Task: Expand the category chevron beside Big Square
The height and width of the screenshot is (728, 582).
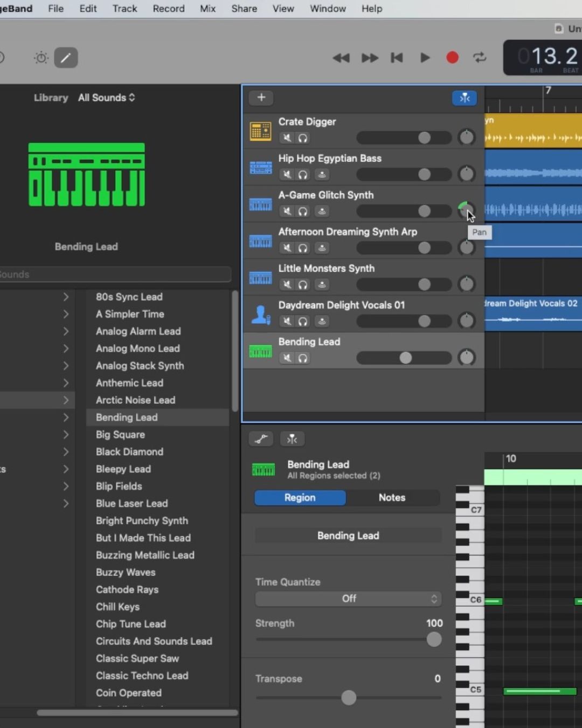Action: tap(66, 435)
